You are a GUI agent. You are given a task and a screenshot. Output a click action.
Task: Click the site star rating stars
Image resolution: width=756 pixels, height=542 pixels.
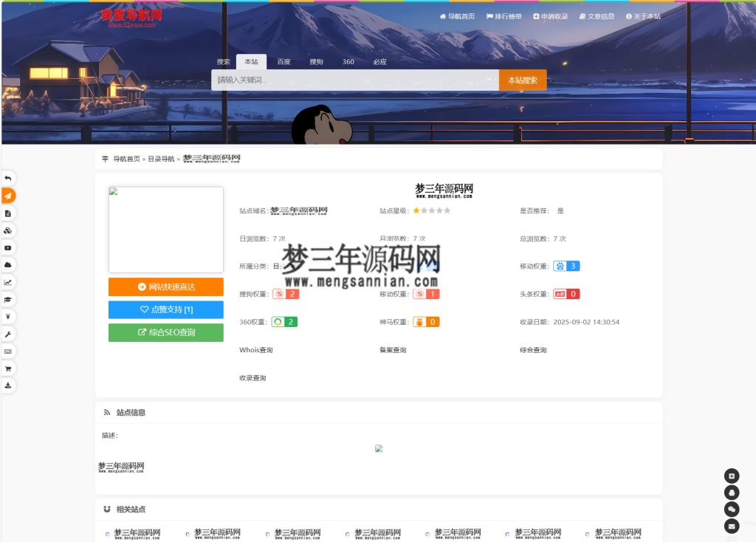[x=431, y=210]
